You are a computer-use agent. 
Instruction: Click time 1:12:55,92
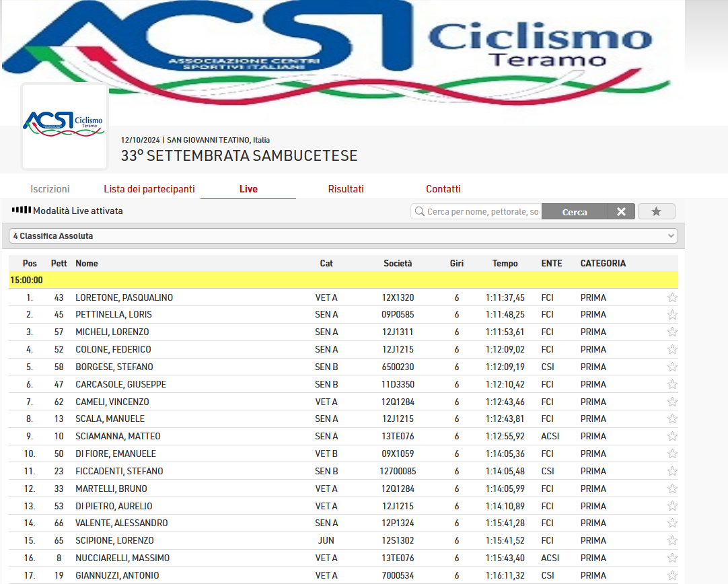505,437
